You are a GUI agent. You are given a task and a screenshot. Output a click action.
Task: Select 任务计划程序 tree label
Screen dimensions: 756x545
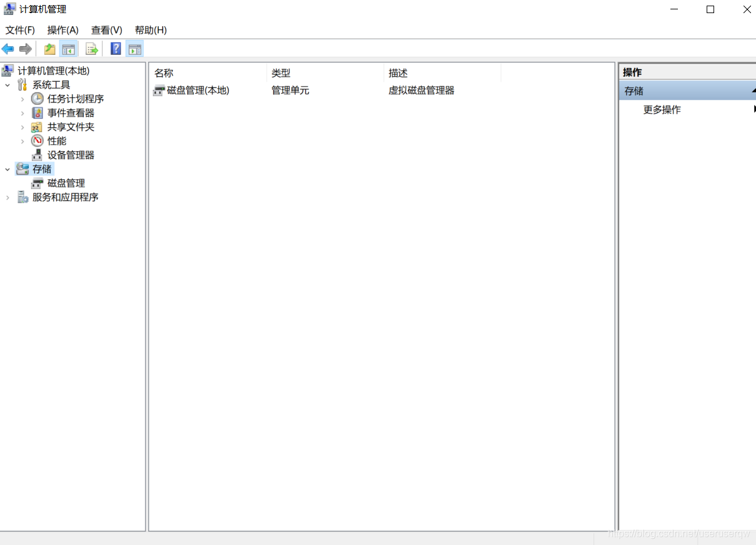coord(76,99)
